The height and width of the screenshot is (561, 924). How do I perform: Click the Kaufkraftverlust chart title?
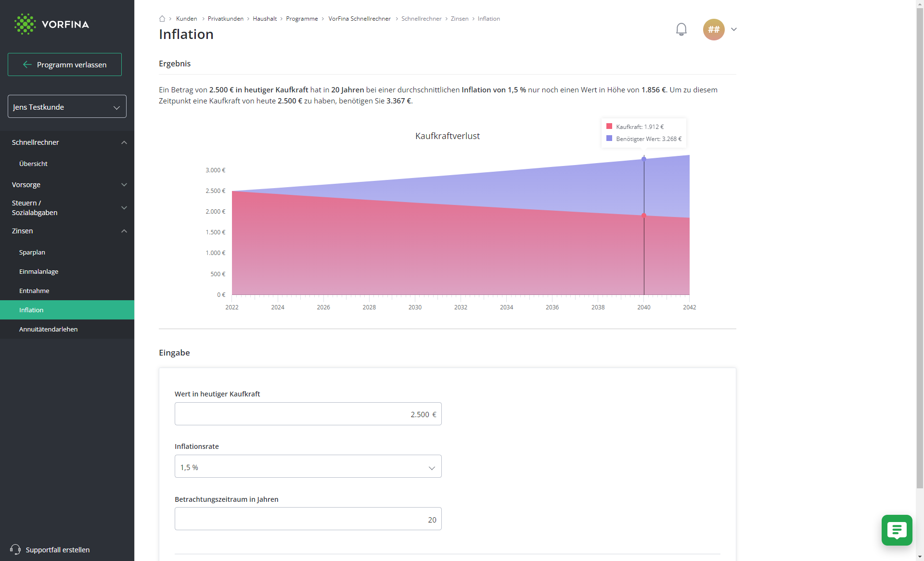pos(448,136)
